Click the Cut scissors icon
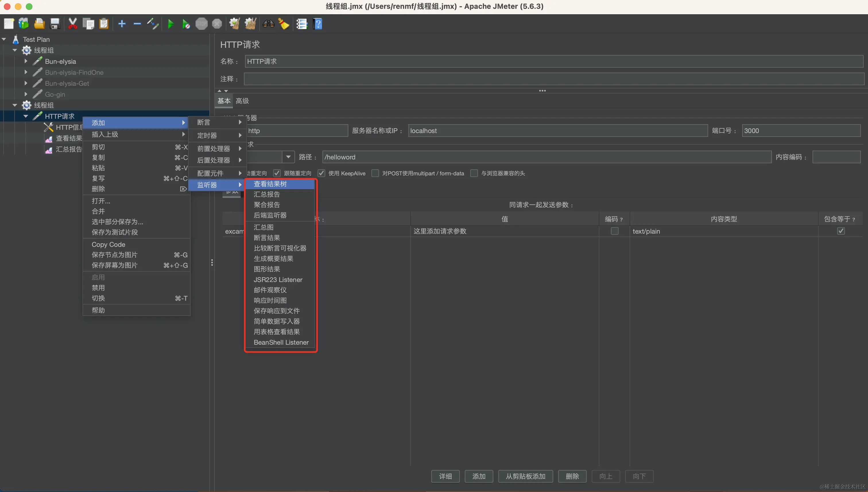This screenshot has width=868, height=492. [73, 24]
